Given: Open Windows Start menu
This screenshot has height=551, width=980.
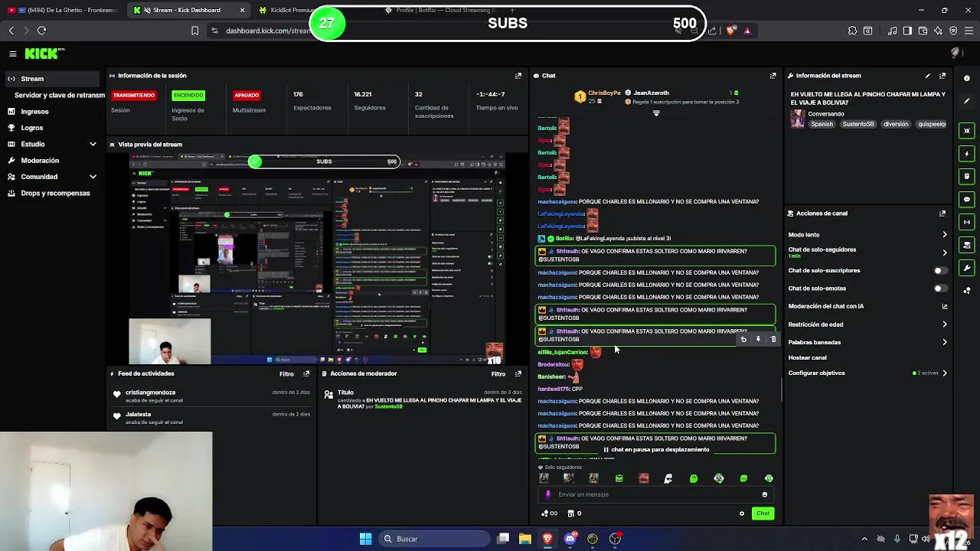Looking at the screenshot, I should (366, 539).
